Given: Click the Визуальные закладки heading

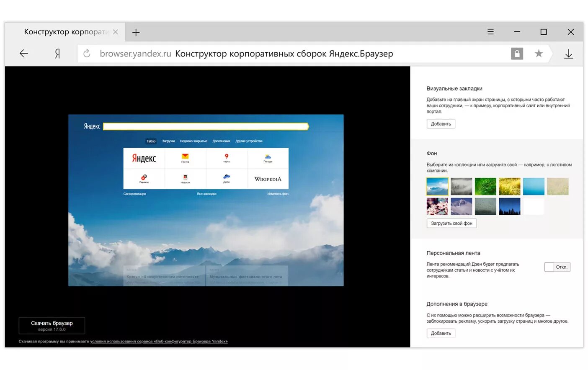Looking at the screenshot, I should click(x=454, y=89).
